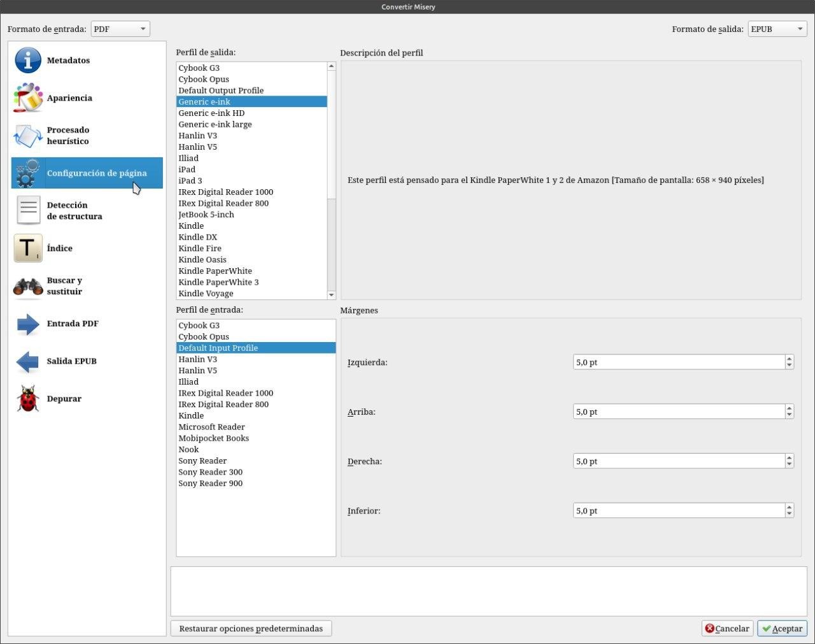Open the Metadatos section

pos(87,61)
